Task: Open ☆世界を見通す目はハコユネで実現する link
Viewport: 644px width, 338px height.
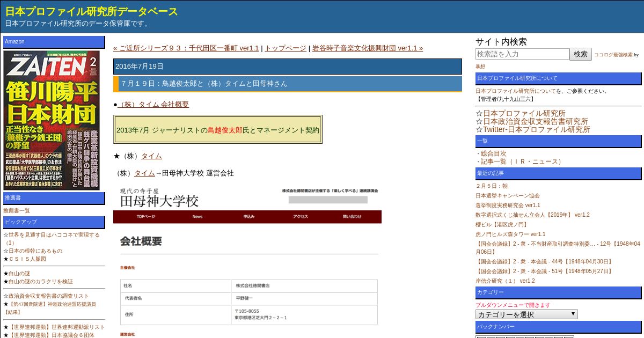Action: (52, 239)
